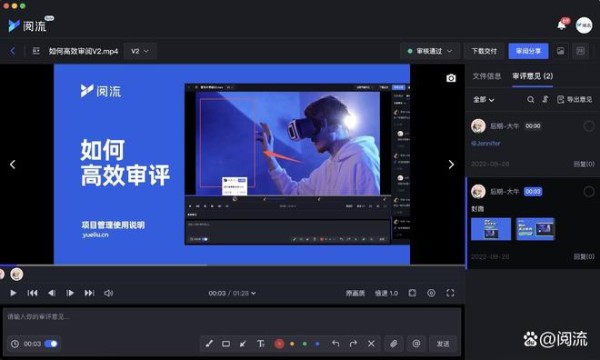Click the mention @ icon
Image resolution: width=600 pixels, height=360 pixels.
pyautogui.click(x=416, y=344)
